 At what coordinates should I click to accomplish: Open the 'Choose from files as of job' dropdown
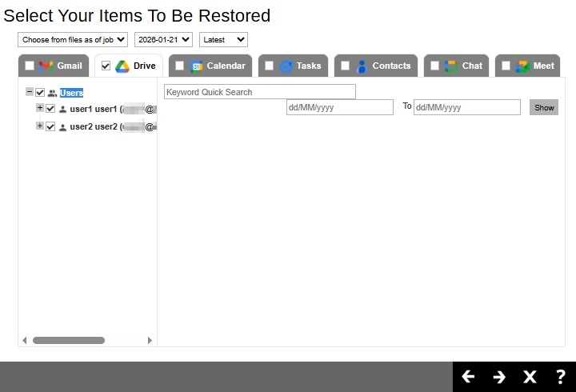coord(73,39)
